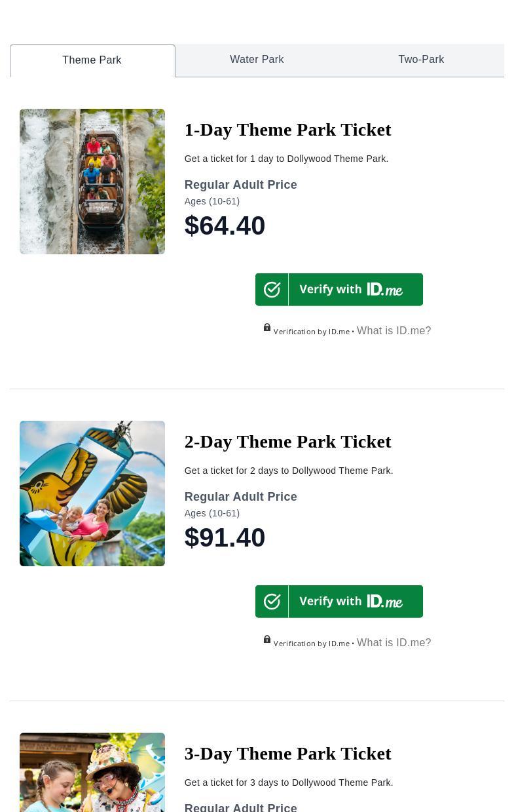The image size is (514, 812).
Task: Click the $64.40 adult price
Action: click(225, 226)
